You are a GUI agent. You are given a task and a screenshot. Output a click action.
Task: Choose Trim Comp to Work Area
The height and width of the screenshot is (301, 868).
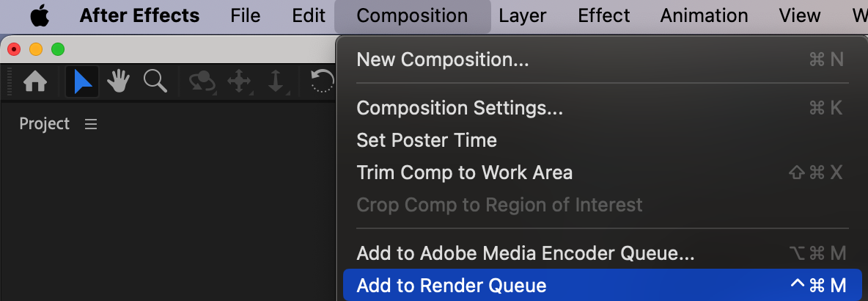[464, 173]
